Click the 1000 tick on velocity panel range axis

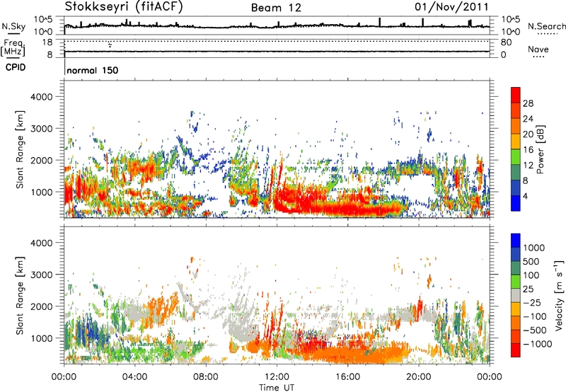[42, 338]
